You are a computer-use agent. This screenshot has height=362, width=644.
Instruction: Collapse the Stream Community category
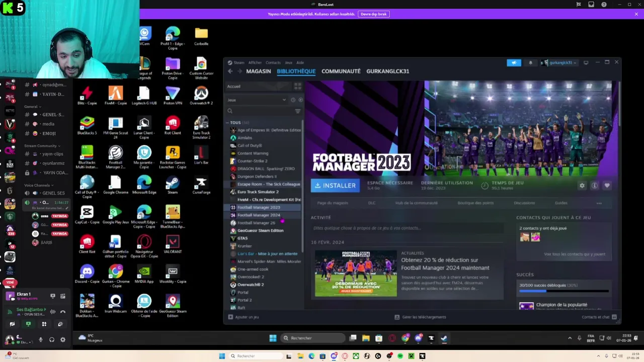click(42, 146)
